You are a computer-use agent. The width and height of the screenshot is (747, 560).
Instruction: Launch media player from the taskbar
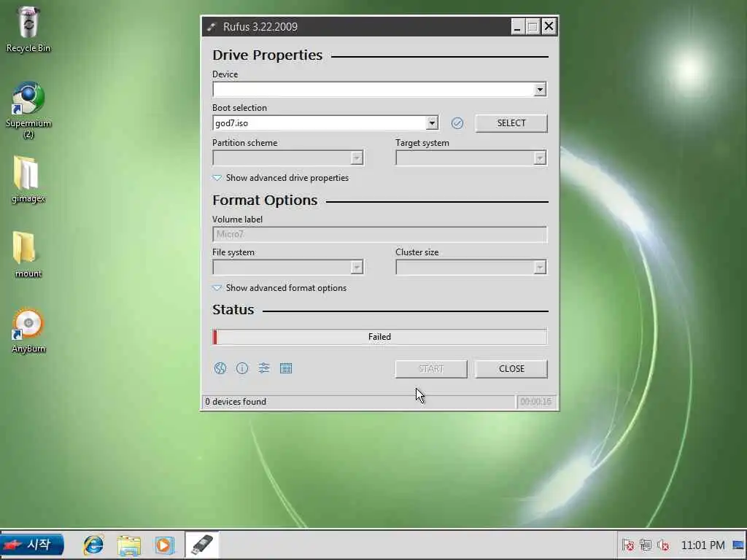click(164, 545)
